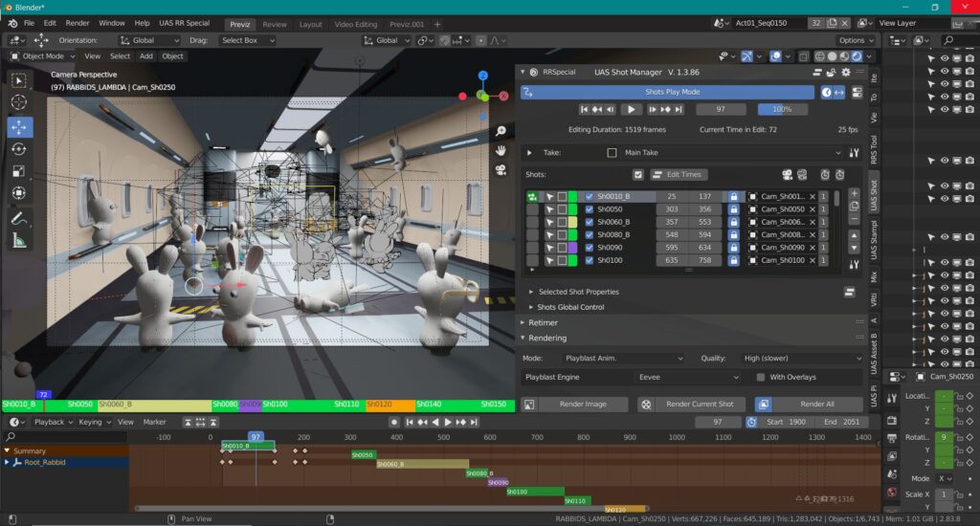Open the Quality High (slower) dropdown
This screenshot has width=980, height=526.
pyautogui.click(x=802, y=358)
